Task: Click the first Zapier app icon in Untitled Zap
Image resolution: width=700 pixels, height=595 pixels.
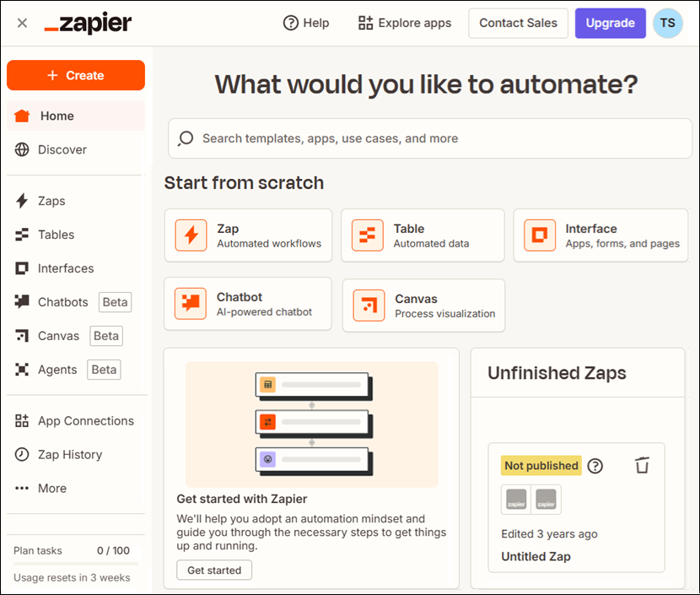Action: [516, 500]
